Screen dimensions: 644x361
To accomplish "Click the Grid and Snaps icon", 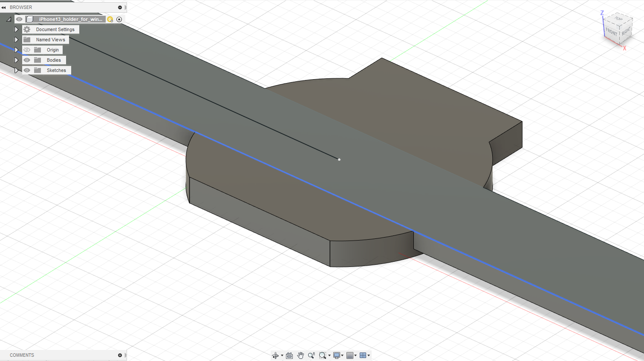I will (x=350, y=355).
